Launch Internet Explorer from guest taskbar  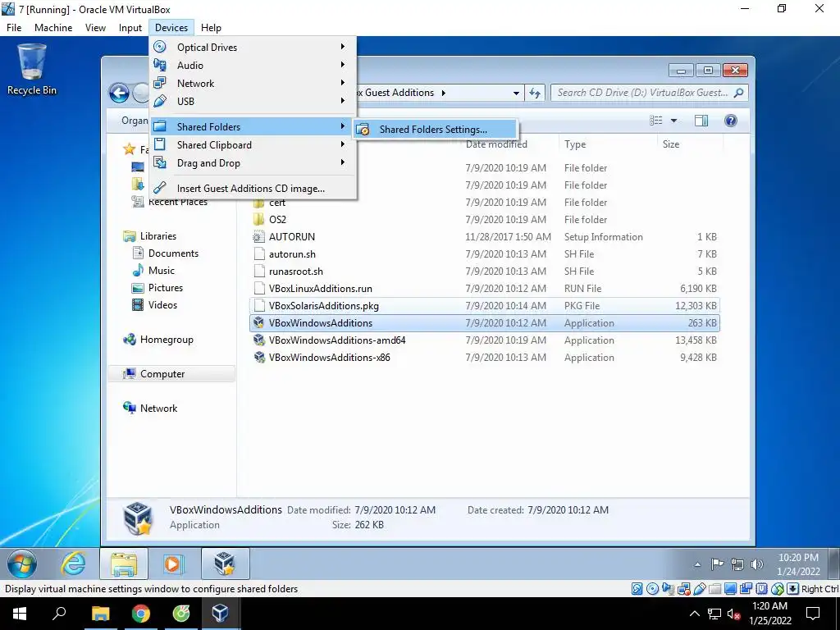click(73, 564)
